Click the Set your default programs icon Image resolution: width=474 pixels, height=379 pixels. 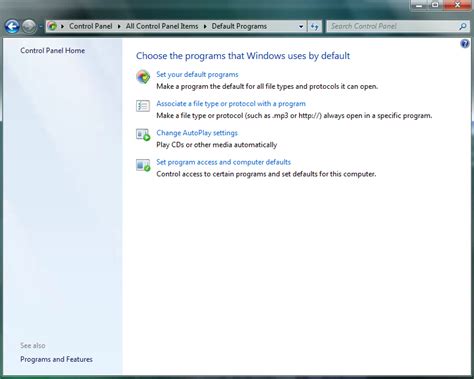pos(143,77)
